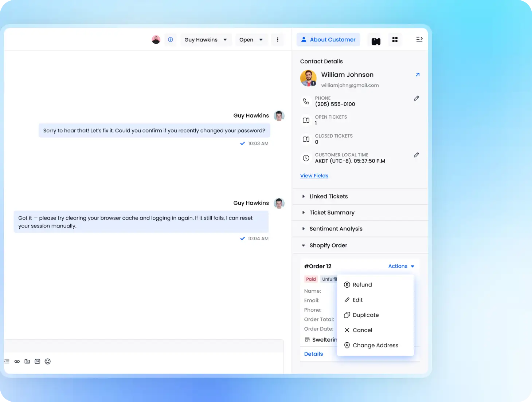Click the message about clearing browser cache
The width and height of the screenshot is (532, 402).
click(141, 222)
